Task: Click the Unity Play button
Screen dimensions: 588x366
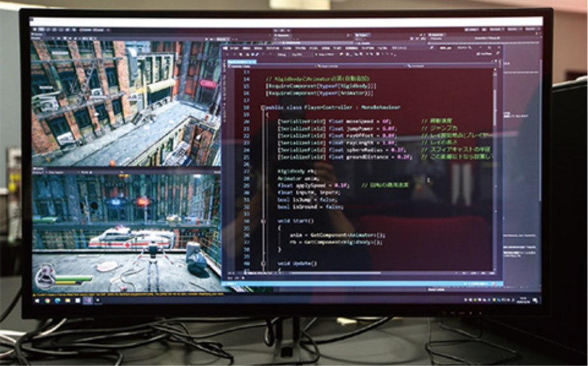Action: click(x=276, y=31)
